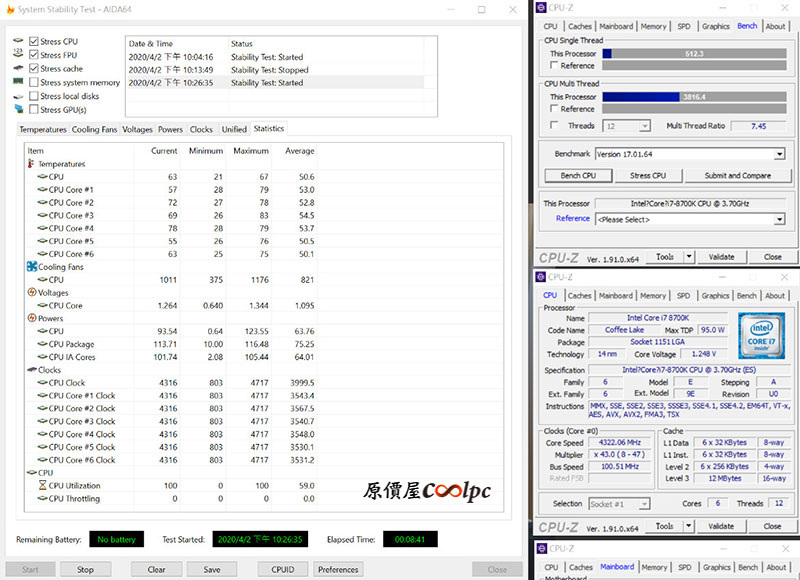Click the Clocks chip icon in statistics list
The image size is (800, 580).
click(32, 369)
